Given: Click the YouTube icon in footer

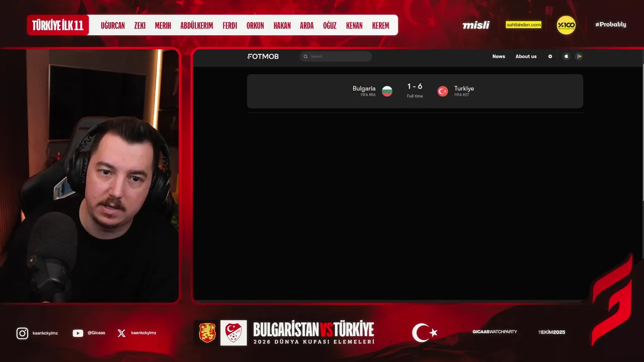Looking at the screenshot, I should [x=78, y=333].
